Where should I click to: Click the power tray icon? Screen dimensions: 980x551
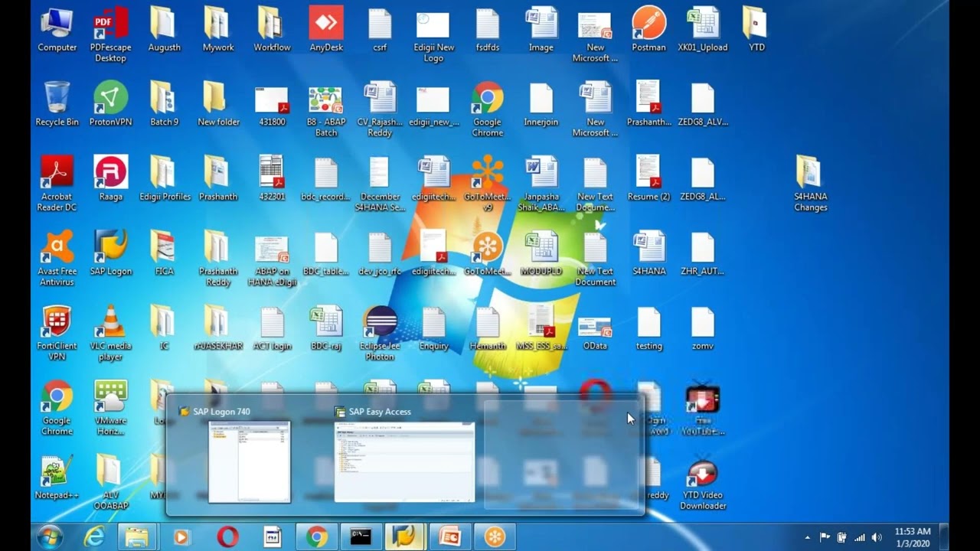pyautogui.click(x=842, y=537)
